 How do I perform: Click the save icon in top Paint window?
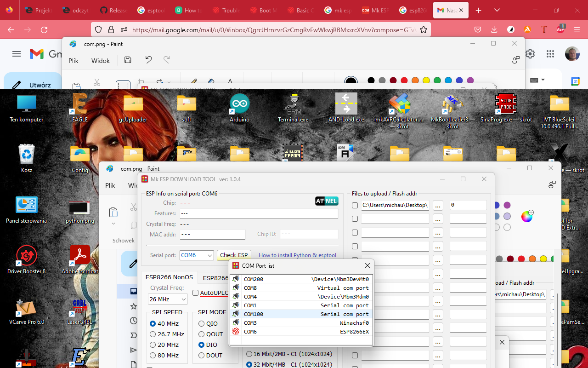tap(128, 60)
